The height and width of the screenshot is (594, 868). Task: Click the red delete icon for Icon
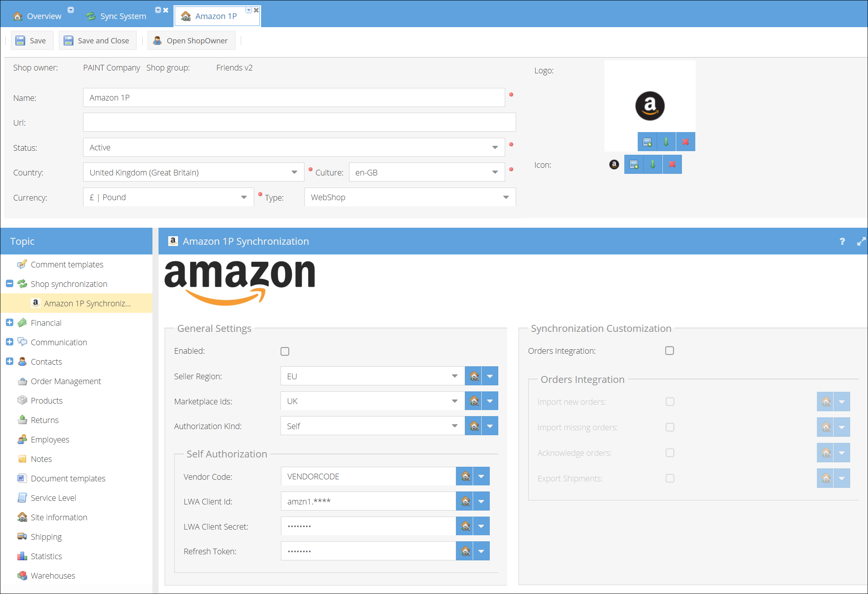(672, 165)
